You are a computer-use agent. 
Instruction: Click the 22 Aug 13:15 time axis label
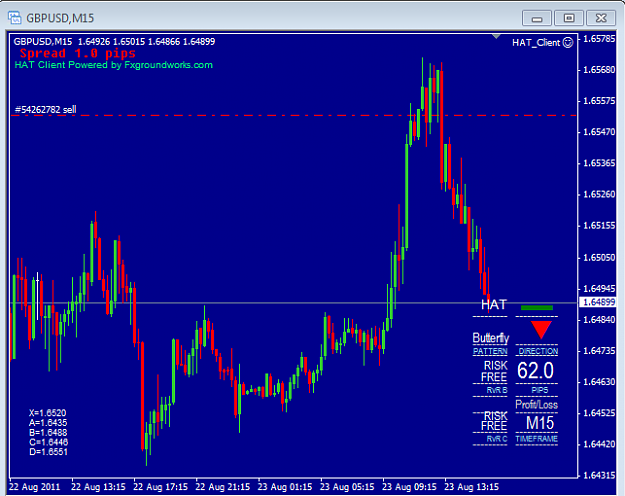click(98, 487)
